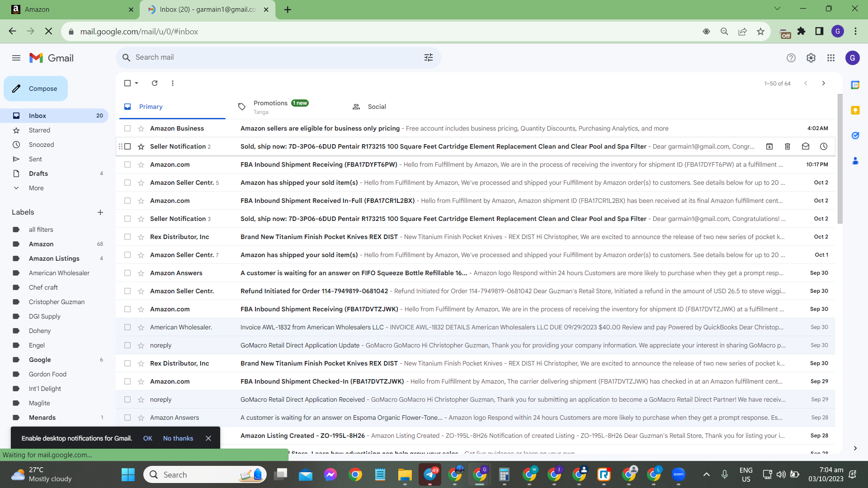Select GoMacro Application Update email checkbox

click(x=127, y=345)
